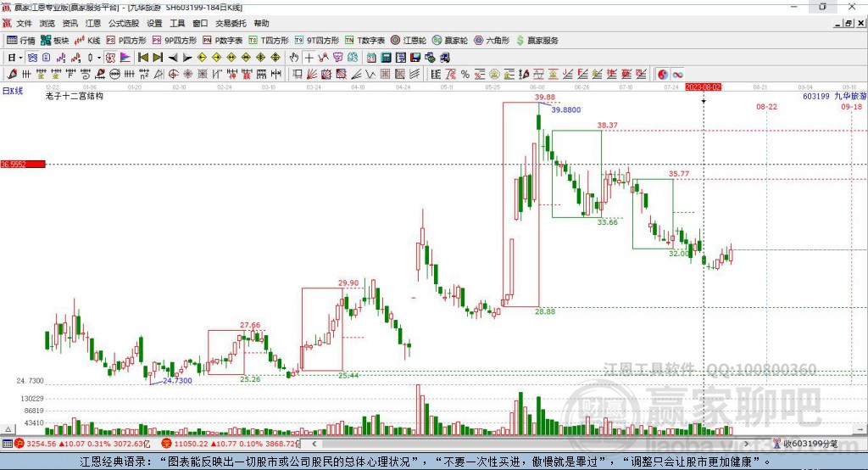Click the highlighted 2023-08-02 date marker

(704, 87)
